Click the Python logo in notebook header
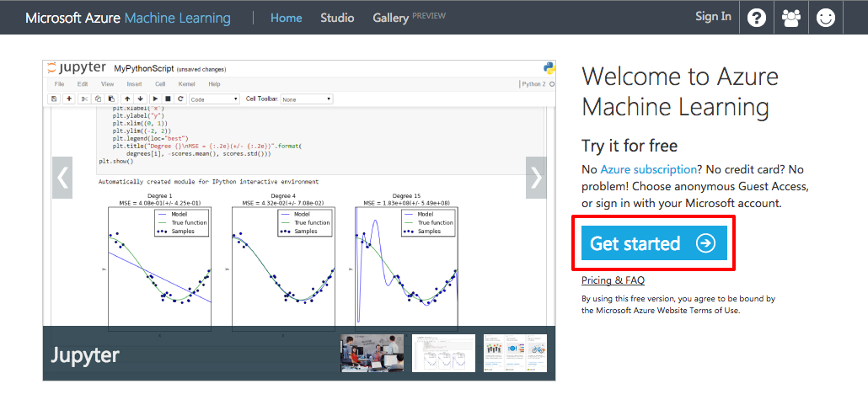Screen dimensions: 868x405 click(x=549, y=68)
